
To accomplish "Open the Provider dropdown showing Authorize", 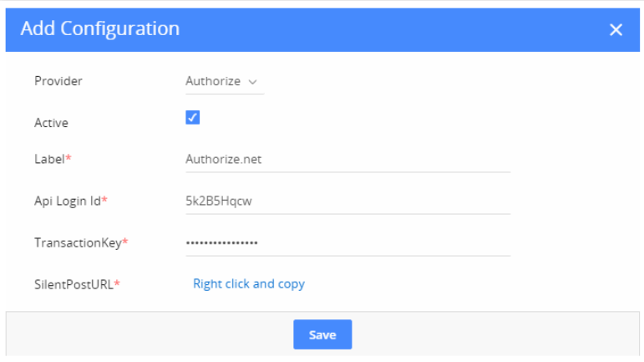I will [x=224, y=81].
